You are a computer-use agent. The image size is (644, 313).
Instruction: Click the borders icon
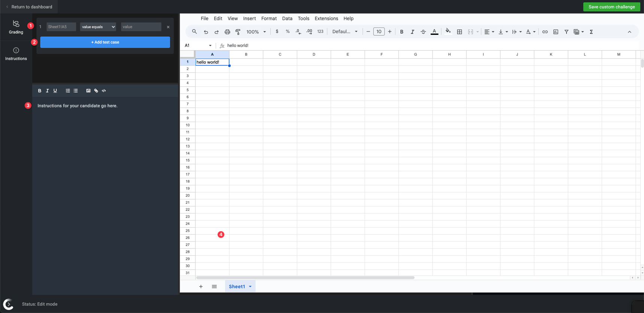coord(459,32)
